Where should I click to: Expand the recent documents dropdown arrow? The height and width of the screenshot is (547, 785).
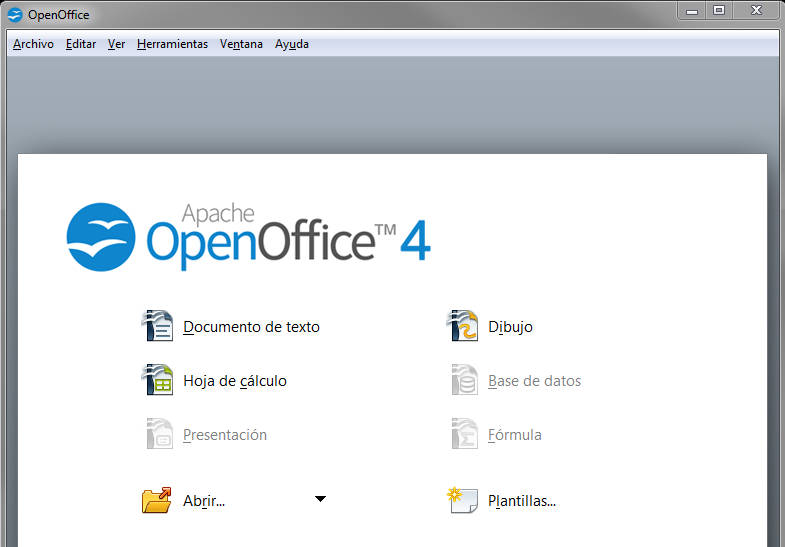320,498
